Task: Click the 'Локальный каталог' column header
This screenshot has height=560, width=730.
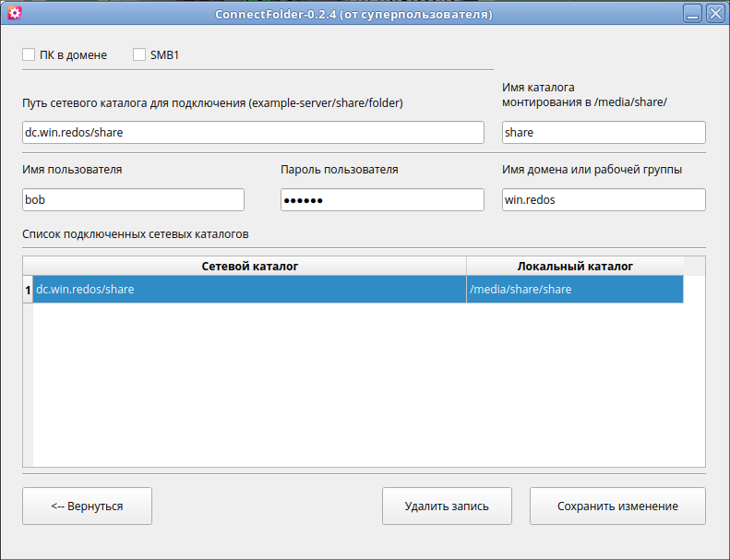Action: click(575, 266)
